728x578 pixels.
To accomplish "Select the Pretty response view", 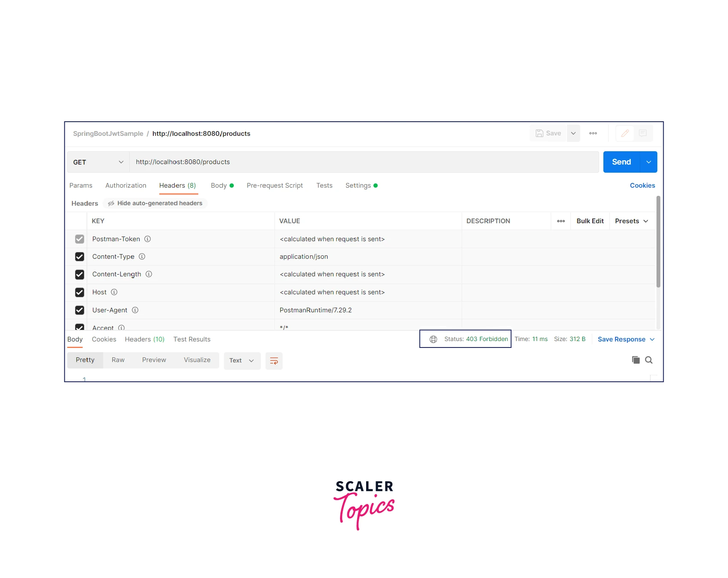I will coord(85,360).
